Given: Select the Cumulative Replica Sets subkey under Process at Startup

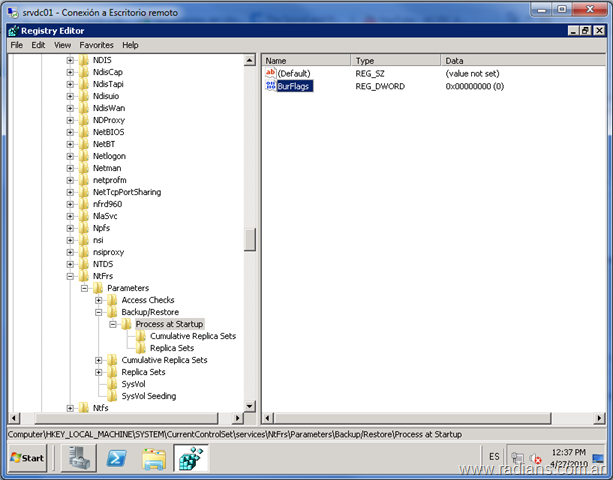Looking at the screenshot, I should (193, 336).
